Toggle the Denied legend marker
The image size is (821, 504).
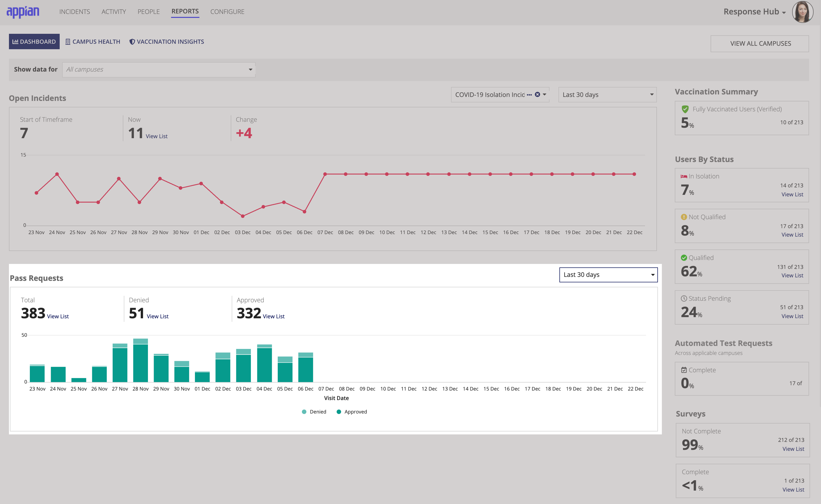304,412
